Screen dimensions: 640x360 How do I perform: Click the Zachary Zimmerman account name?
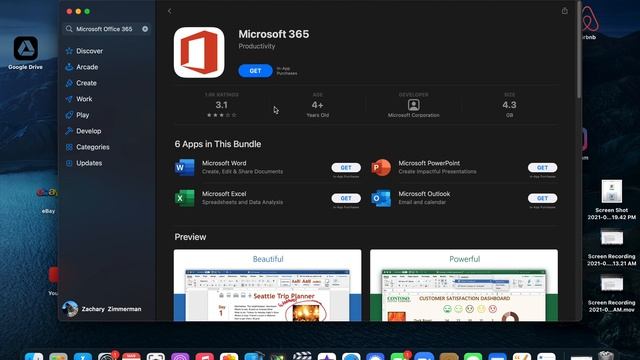tap(111, 309)
